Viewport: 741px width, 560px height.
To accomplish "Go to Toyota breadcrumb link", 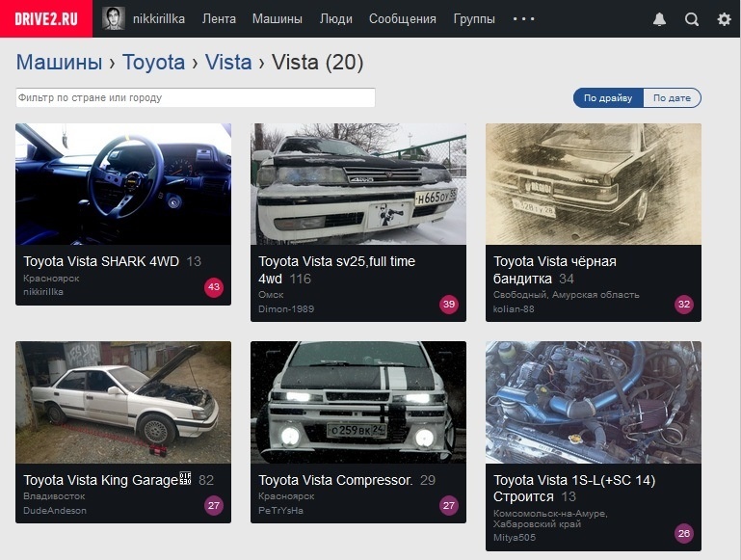I will tap(153, 63).
